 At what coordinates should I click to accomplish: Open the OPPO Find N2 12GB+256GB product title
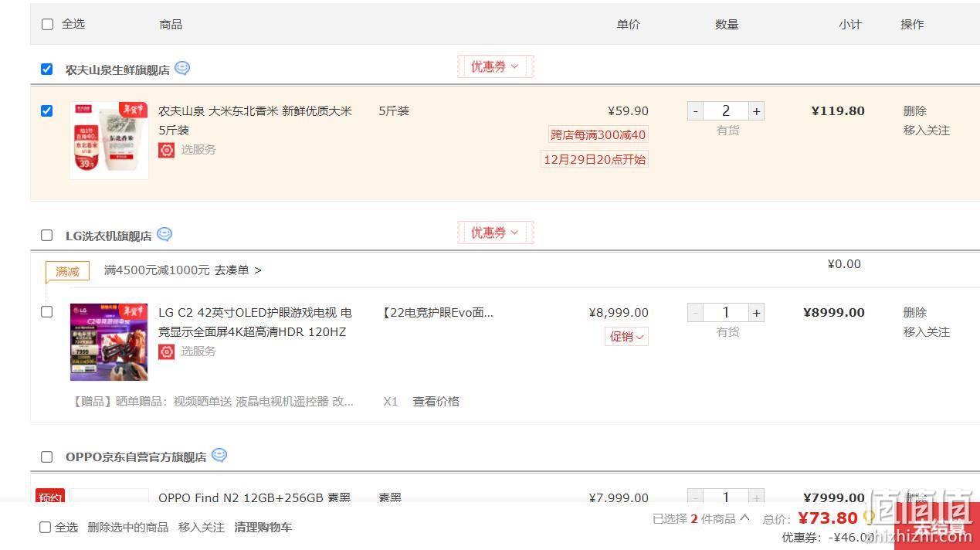click(255, 497)
